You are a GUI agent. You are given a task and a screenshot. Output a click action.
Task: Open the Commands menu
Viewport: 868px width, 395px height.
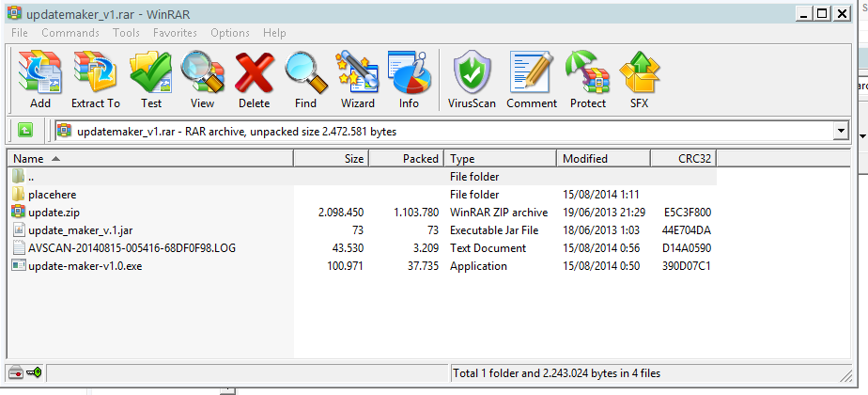[70, 33]
